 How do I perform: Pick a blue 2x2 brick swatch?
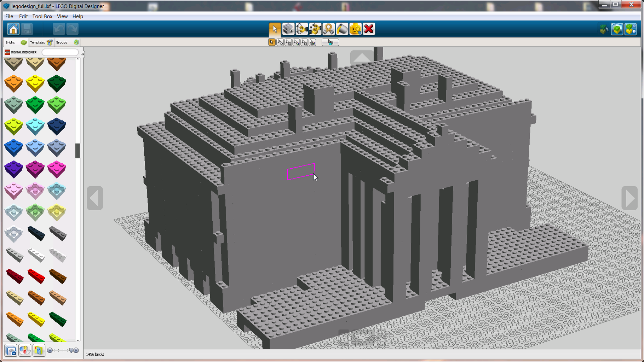tap(13, 147)
